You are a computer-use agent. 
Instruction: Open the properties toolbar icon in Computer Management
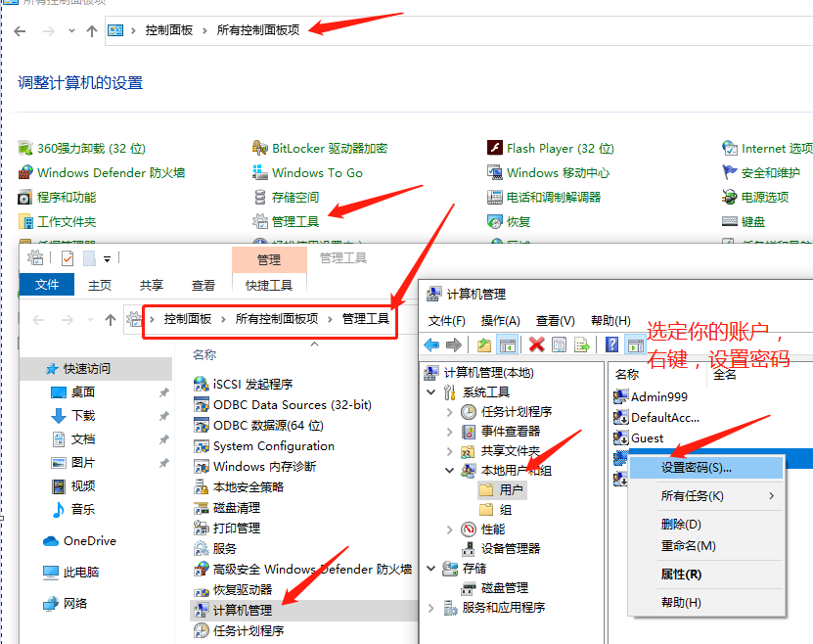pyautogui.click(x=559, y=345)
